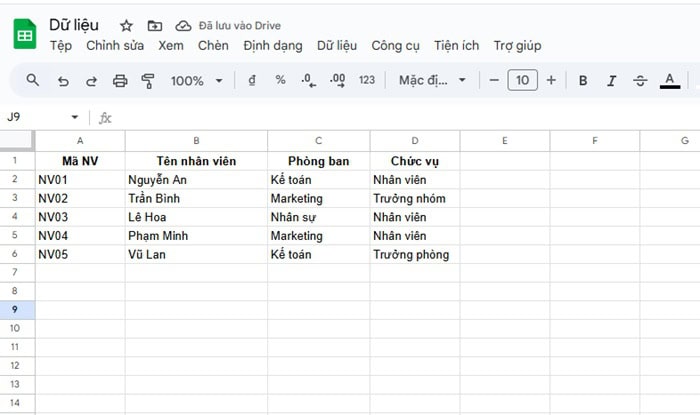Toggle bold formatting
This screenshot has height=415, width=700.
583,80
